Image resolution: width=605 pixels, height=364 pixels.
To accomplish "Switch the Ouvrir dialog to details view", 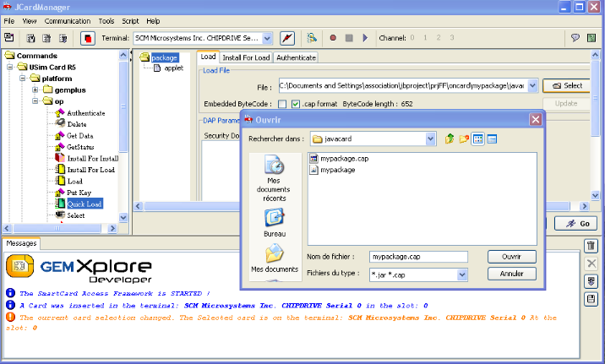I will pyautogui.click(x=492, y=139).
